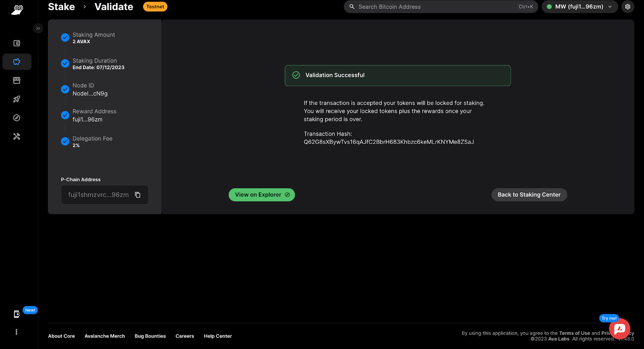
Task: Click End Date: 07/12/2023 text
Action: 98,68
